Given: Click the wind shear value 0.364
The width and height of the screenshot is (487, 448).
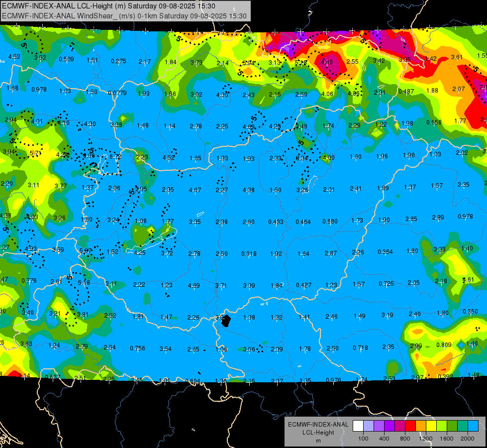Looking at the screenshot, I should click(385, 251).
